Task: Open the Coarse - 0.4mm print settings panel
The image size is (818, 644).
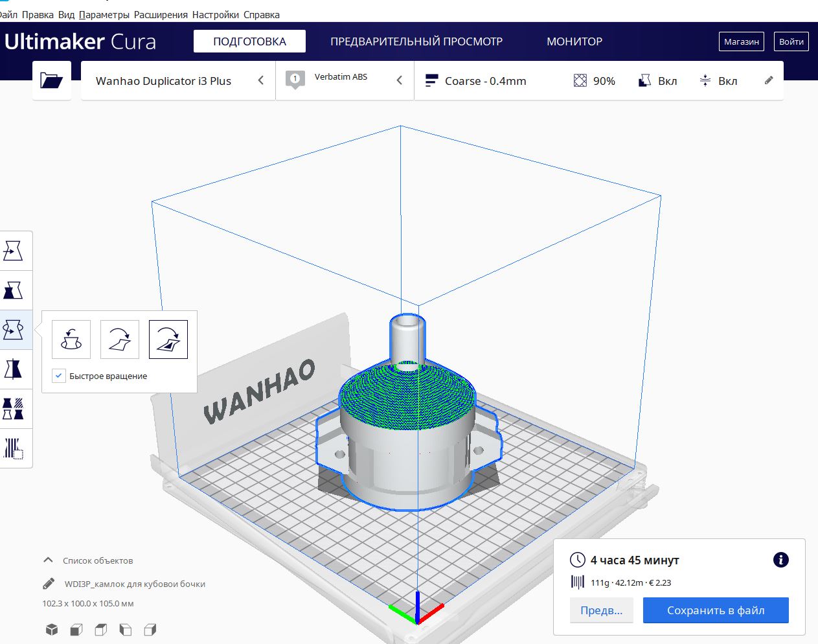Action: coord(599,80)
